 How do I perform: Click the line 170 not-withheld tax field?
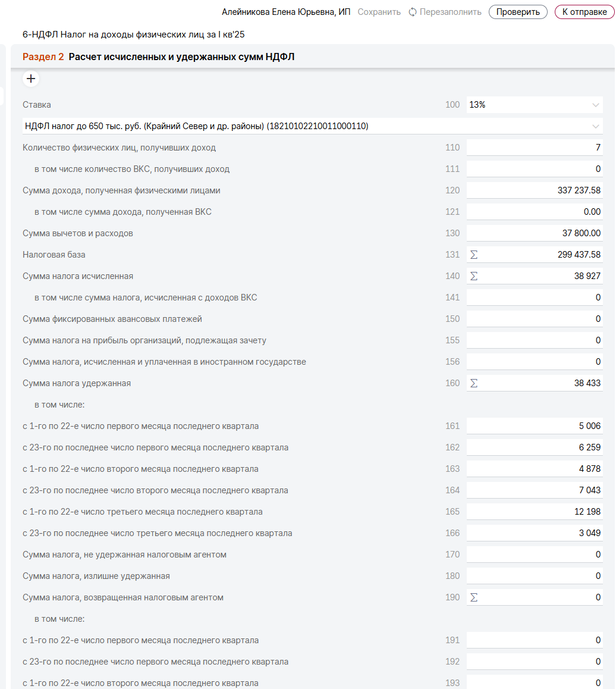[x=535, y=555]
